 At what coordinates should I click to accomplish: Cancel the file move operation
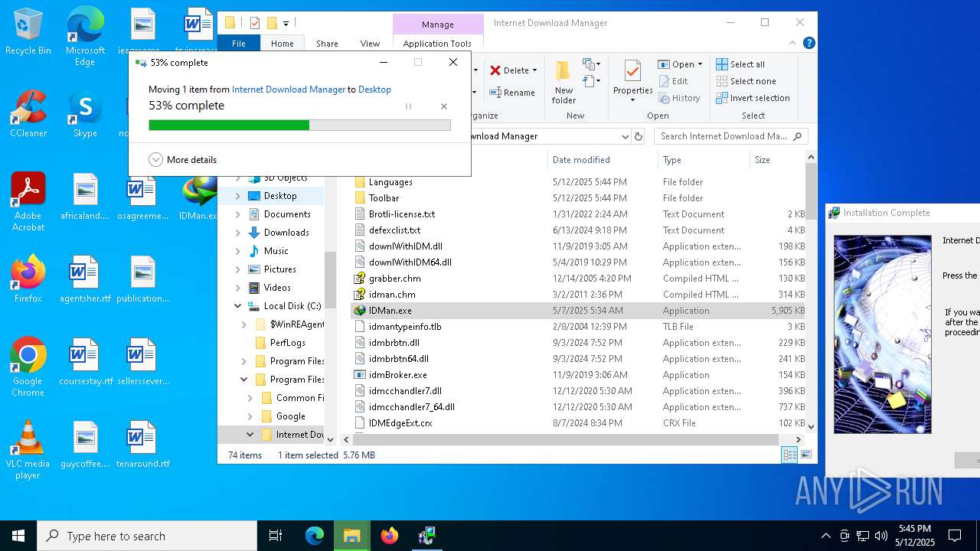click(x=444, y=106)
